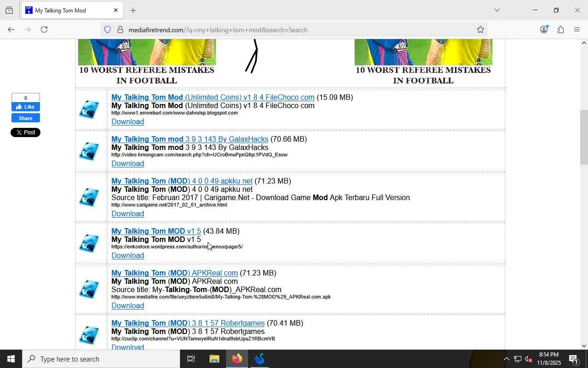This screenshot has height=368, width=588.
Task: Open File Explorer from the taskbar
Action: point(215,359)
